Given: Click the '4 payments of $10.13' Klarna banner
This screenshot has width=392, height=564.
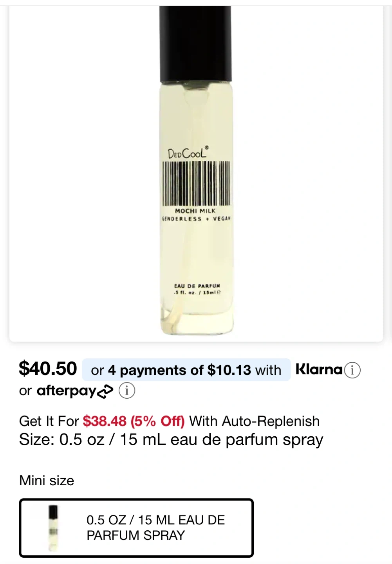Looking at the screenshot, I should click(186, 370).
